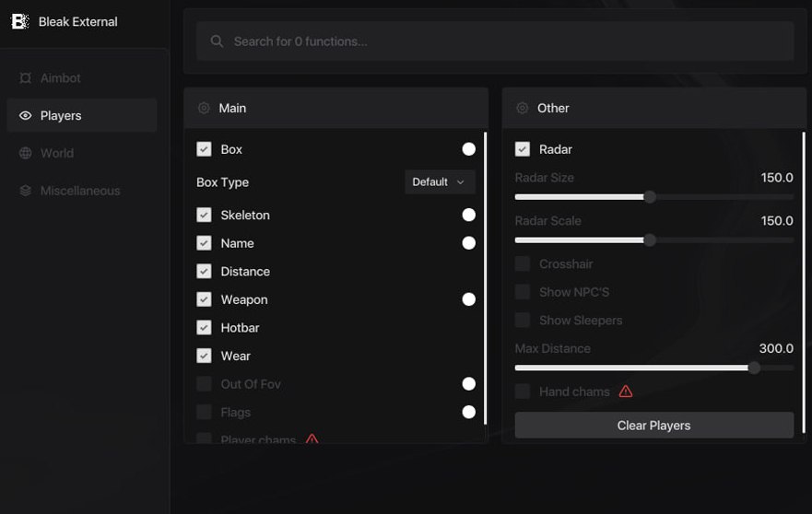Click the gear icon in Other header
812x514 pixels.
(522, 108)
